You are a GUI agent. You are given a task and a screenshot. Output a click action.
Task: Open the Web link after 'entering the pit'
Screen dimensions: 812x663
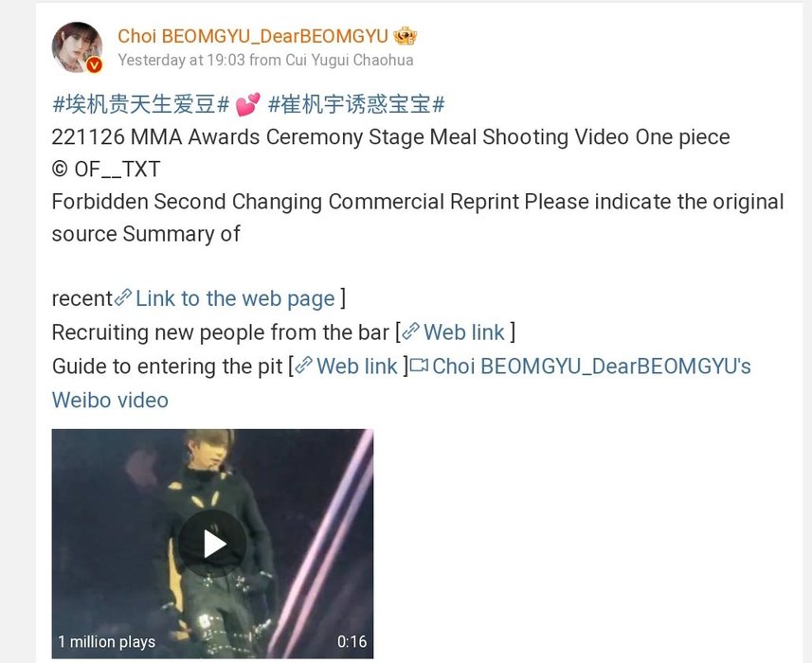(357, 367)
